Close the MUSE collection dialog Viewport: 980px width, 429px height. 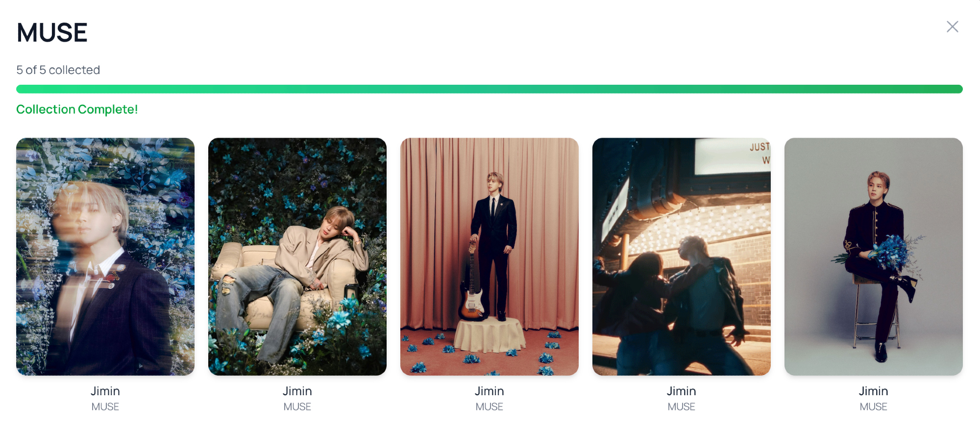click(x=952, y=26)
